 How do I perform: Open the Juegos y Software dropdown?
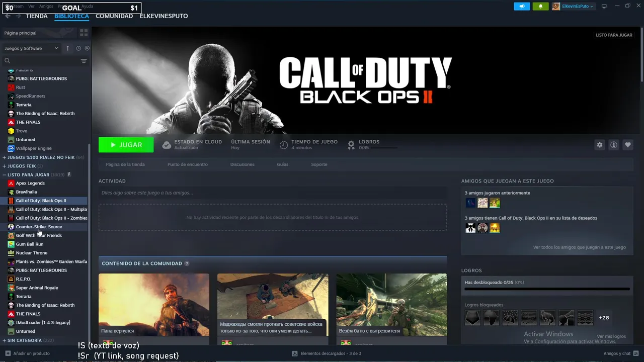(x=31, y=48)
